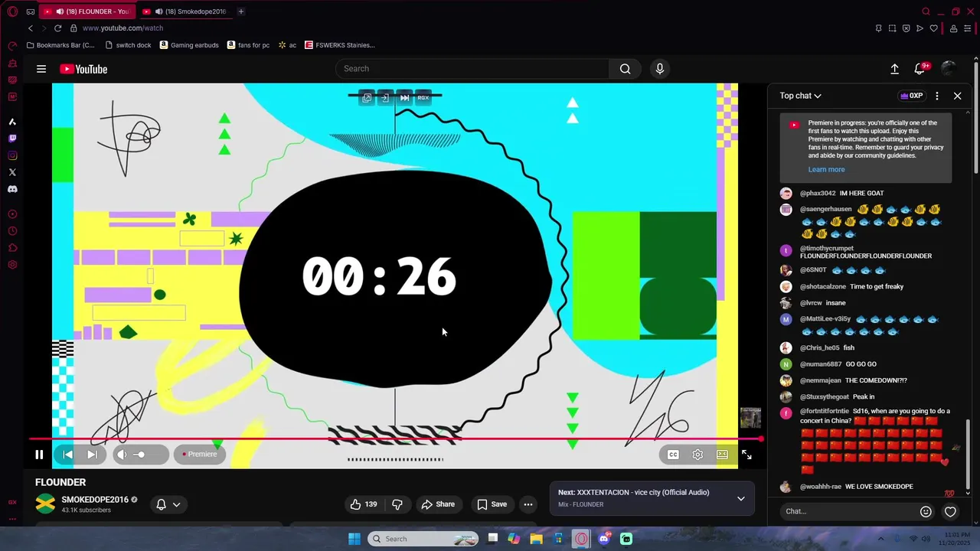Viewport: 980px width, 551px height.
Task: Skip to the next video in player
Action: point(92,455)
